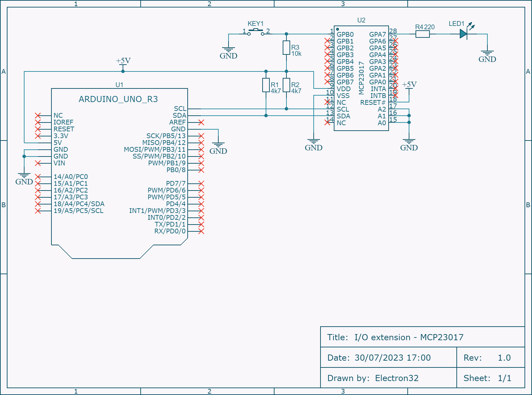Select the vertical MCP23017 chip label
The height and width of the screenshot is (395, 532).
coord(361,78)
